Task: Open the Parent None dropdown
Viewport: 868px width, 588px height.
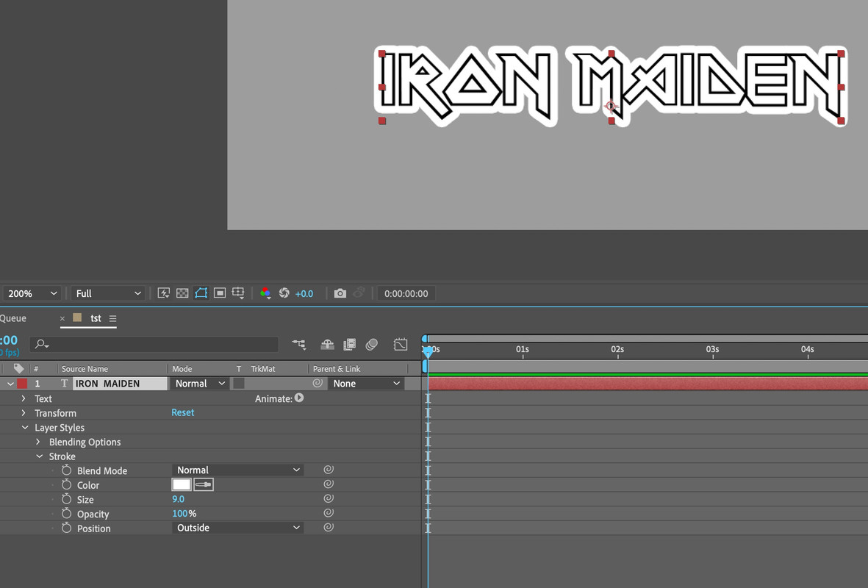Action: [366, 383]
